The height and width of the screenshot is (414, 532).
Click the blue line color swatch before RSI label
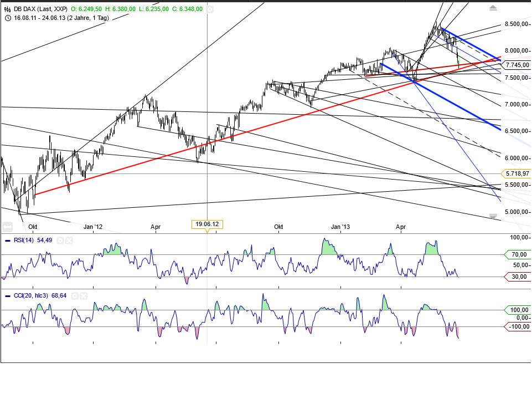click(7, 240)
